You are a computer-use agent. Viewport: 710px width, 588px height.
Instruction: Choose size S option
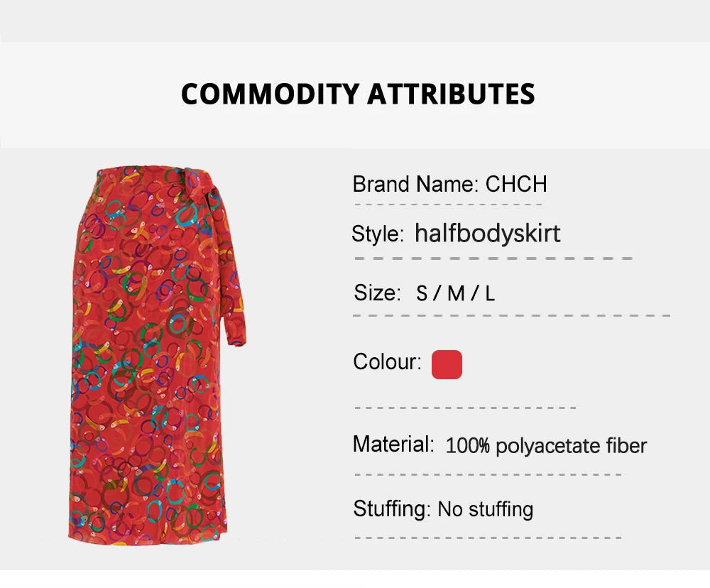pos(422,293)
